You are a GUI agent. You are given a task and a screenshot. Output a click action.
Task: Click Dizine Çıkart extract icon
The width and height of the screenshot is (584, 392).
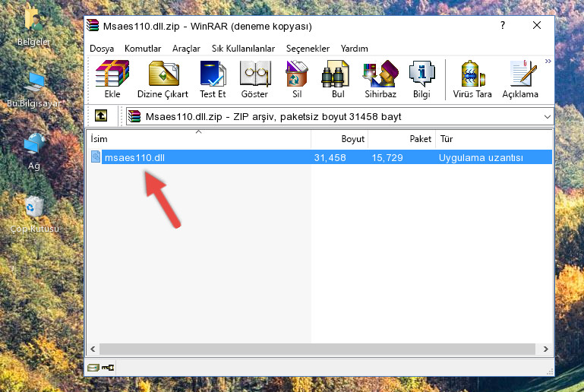point(163,79)
